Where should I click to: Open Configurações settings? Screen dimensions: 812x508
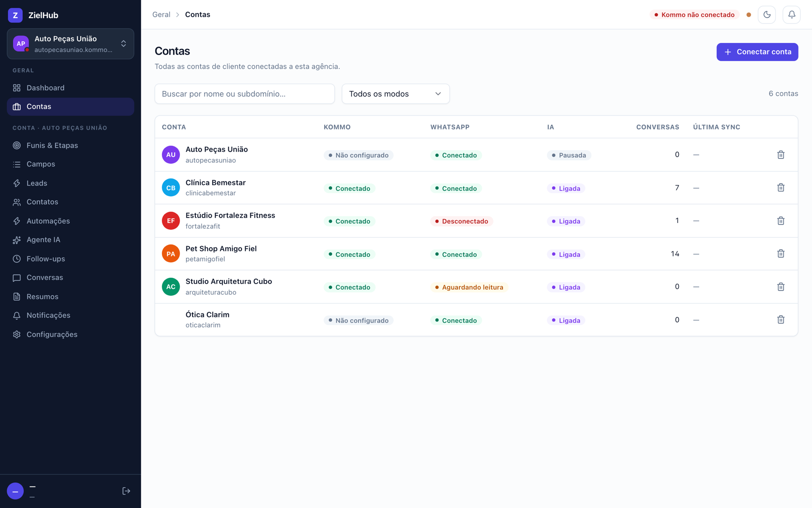70,334
